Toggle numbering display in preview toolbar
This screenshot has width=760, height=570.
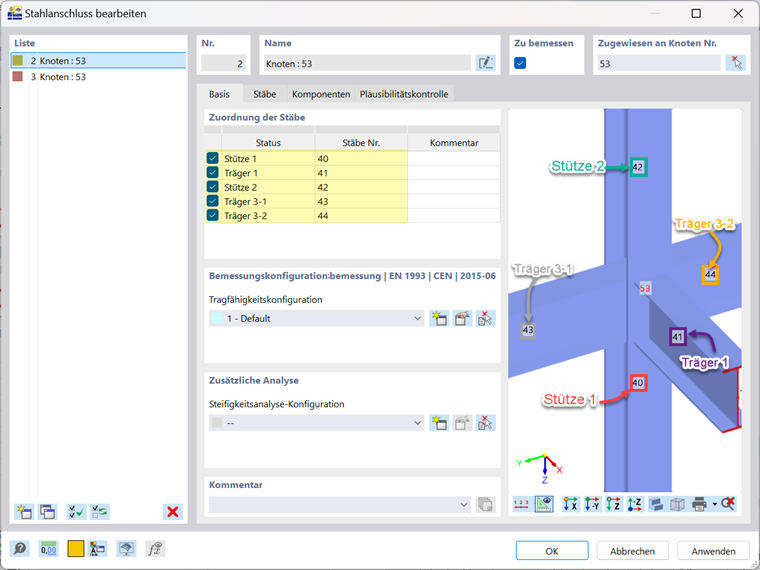pyautogui.click(x=521, y=504)
